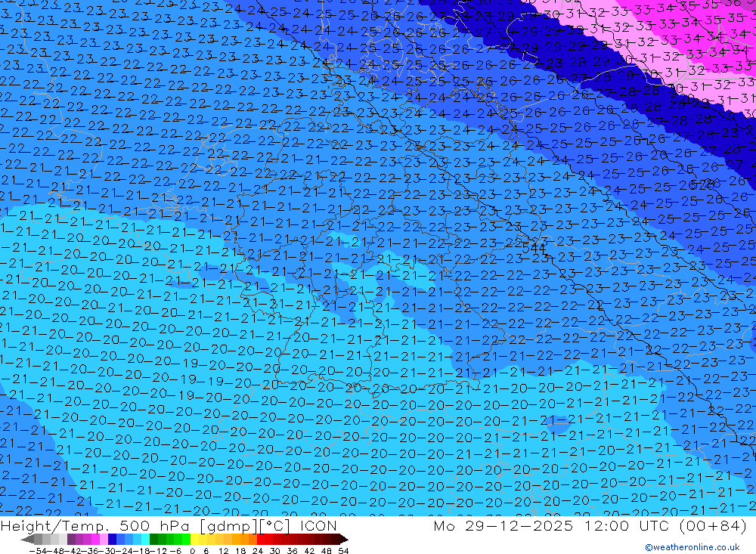
Task: Click the dark maroon right arrow end of scale
Action: coord(343,540)
